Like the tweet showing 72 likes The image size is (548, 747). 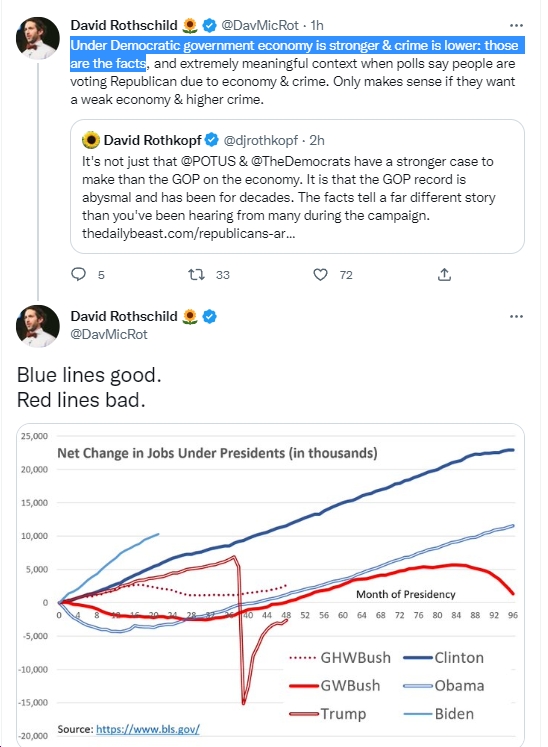[320, 274]
